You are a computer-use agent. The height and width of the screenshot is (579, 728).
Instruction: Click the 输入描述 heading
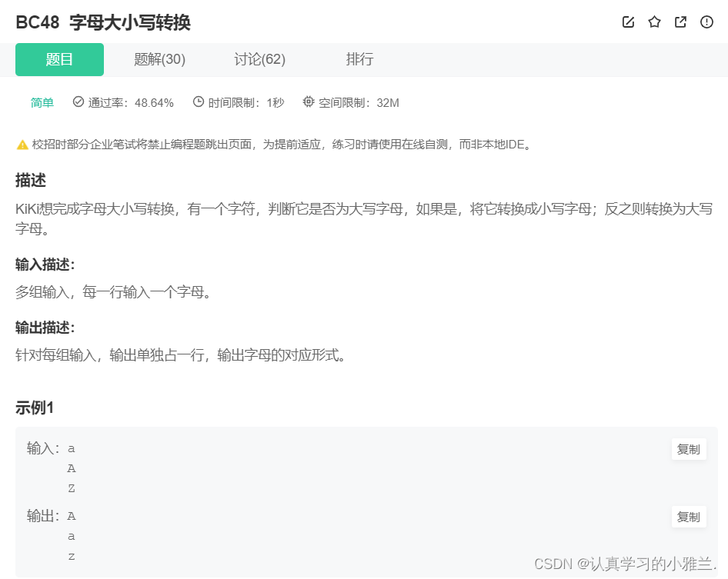[45, 265]
